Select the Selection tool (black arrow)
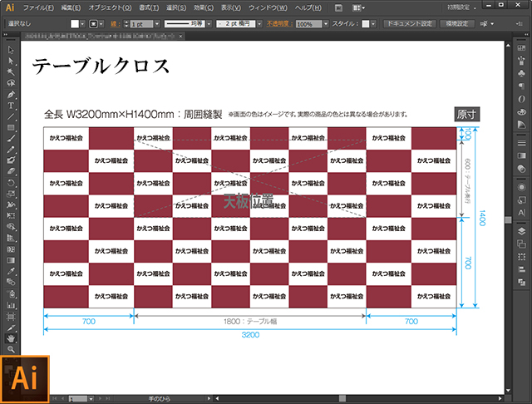Viewport: 532px width, 404px height. (x=11, y=50)
